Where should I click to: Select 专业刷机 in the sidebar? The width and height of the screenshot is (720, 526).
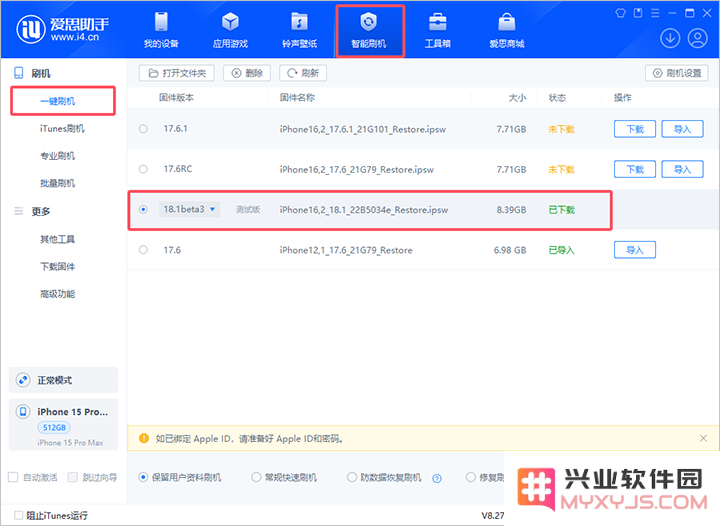58,156
